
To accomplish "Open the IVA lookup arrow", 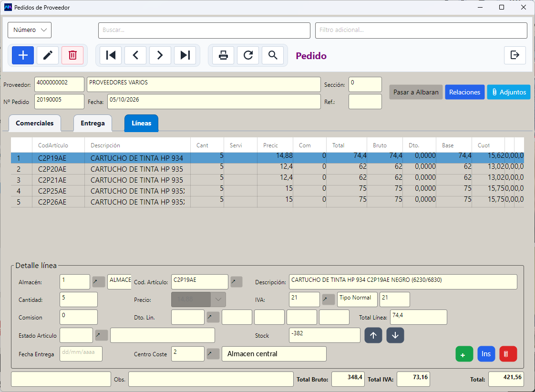I will coord(329,299).
